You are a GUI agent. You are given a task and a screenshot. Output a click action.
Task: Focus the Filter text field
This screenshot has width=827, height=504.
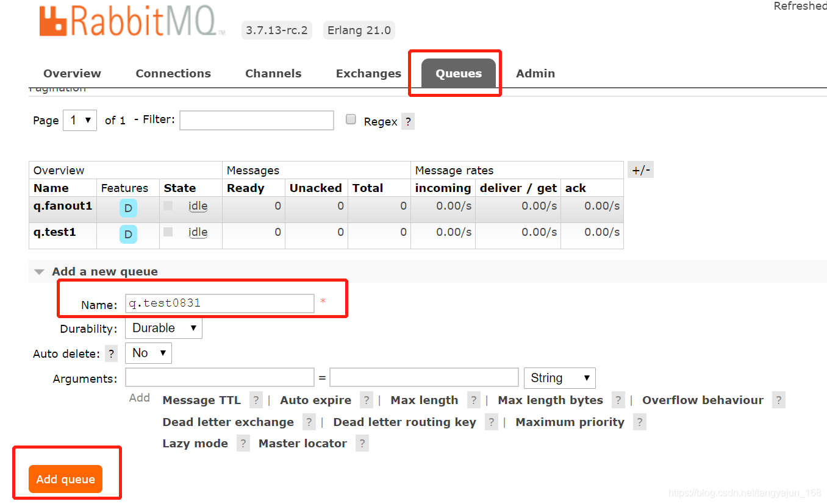(x=257, y=120)
